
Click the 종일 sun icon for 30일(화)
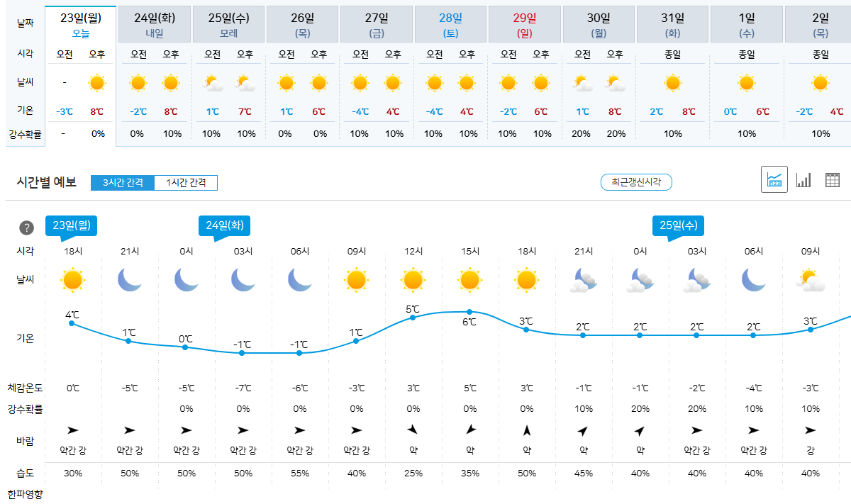672,83
